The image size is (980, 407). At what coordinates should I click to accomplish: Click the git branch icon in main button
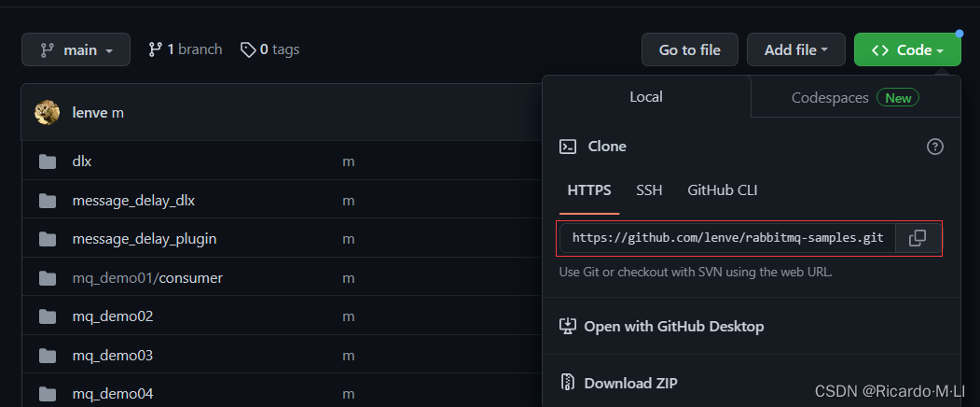(x=46, y=50)
